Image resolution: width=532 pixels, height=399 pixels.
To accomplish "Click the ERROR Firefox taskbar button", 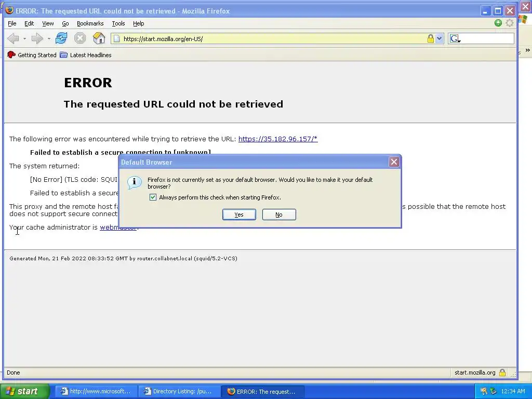I will (262, 391).
